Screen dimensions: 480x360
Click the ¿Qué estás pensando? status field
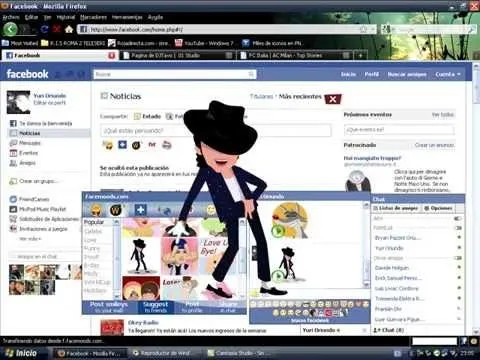click(x=216, y=130)
